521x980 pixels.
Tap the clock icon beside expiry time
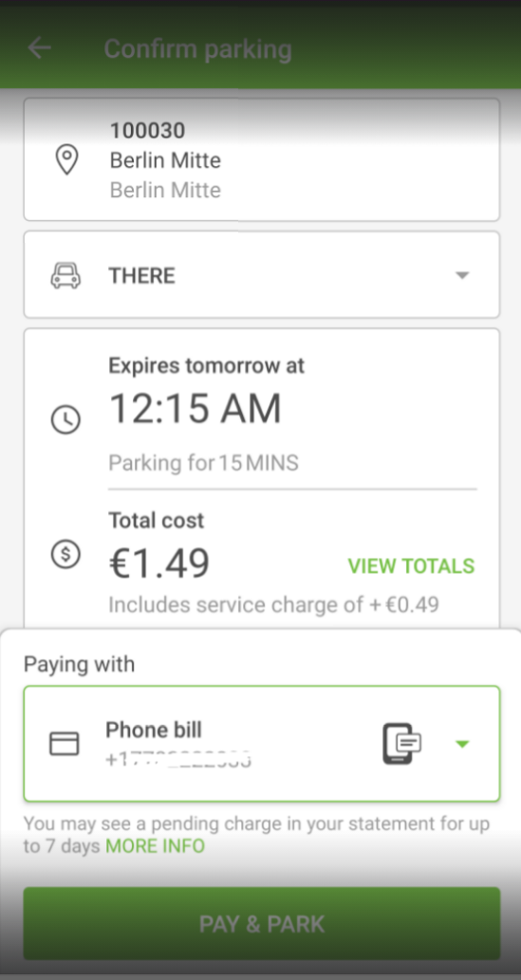(x=65, y=419)
